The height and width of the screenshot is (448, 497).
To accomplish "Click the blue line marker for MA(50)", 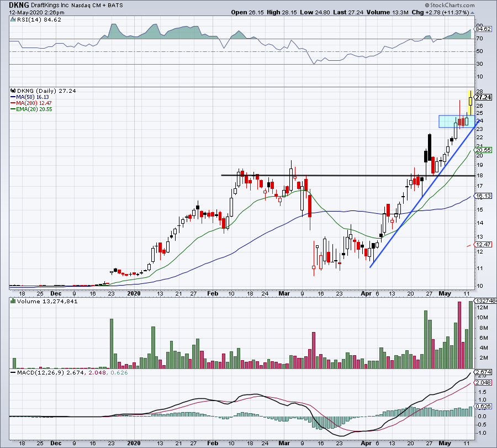I will pyautogui.click(x=13, y=97).
